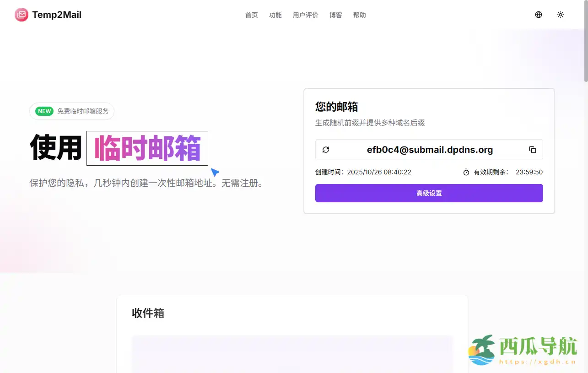The image size is (588, 373).
Task: Click the stopwatch icon beside 有效期剩余
Action: pos(466,173)
